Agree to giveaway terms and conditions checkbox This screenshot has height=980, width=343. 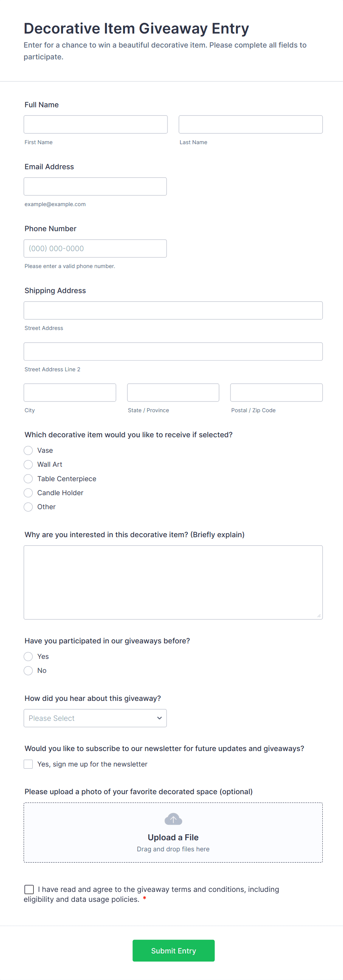pos(29,889)
